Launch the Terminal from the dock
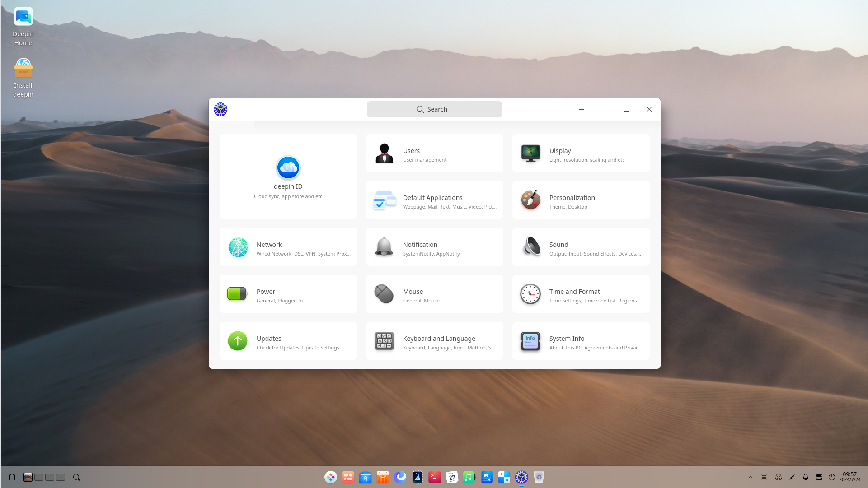The width and height of the screenshot is (868, 488). (x=434, y=477)
